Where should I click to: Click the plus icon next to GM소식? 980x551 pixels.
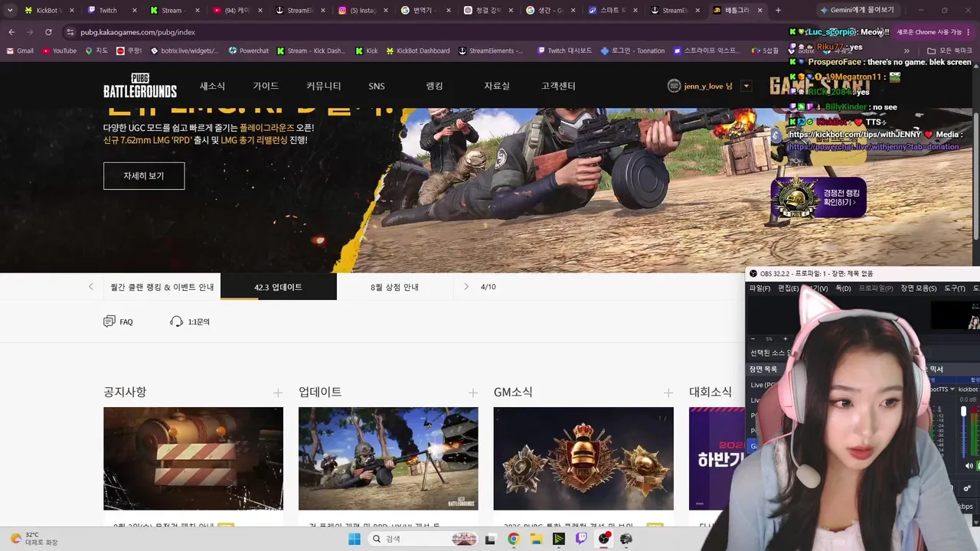tap(668, 393)
